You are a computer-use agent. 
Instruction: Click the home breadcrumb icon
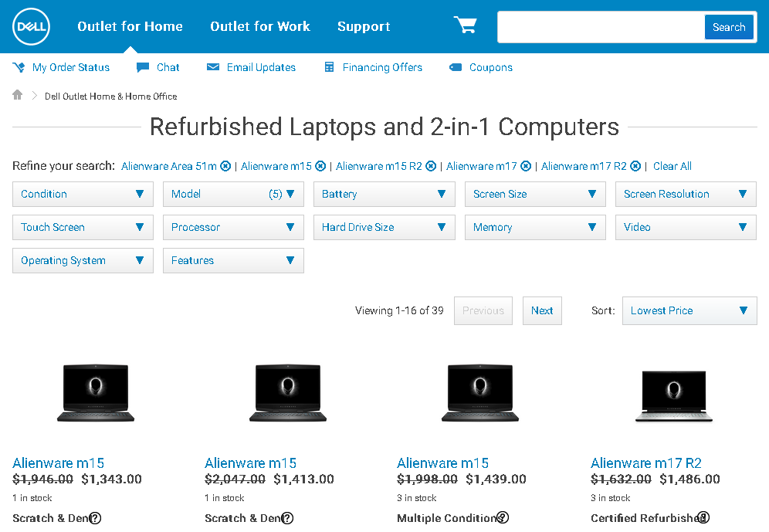click(x=17, y=95)
